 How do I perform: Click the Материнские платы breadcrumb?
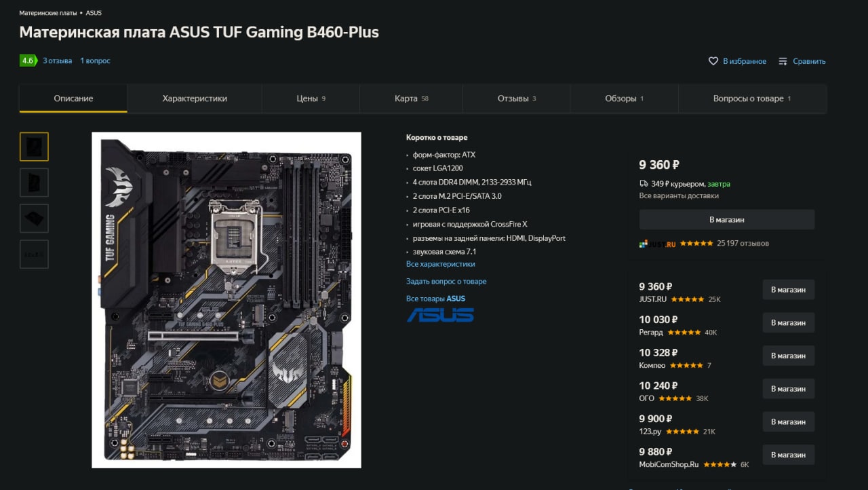point(47,13)
